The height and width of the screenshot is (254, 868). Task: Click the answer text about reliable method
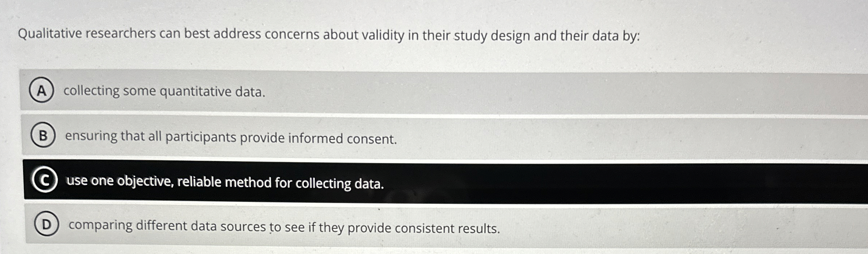tap(225, 183)
